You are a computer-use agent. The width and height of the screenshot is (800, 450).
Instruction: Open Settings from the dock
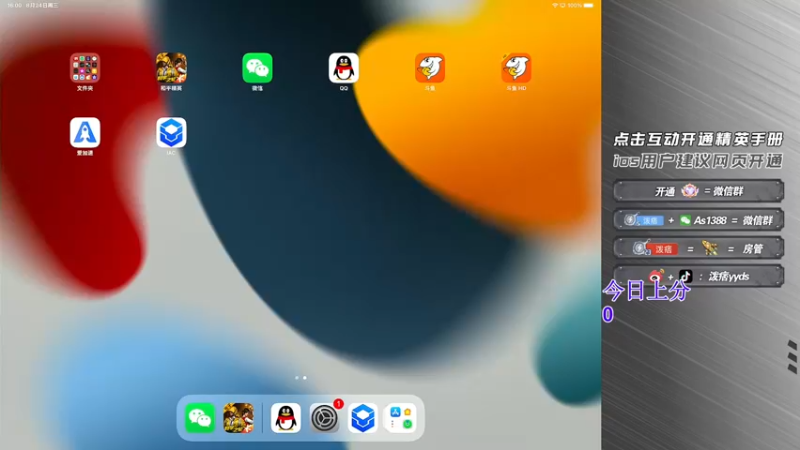(324, 418)
